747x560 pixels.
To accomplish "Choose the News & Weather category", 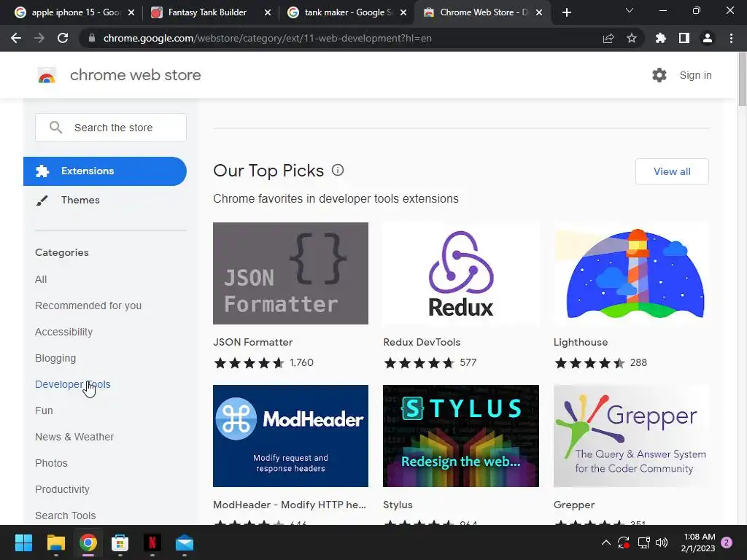I will [x=74, y=437].
